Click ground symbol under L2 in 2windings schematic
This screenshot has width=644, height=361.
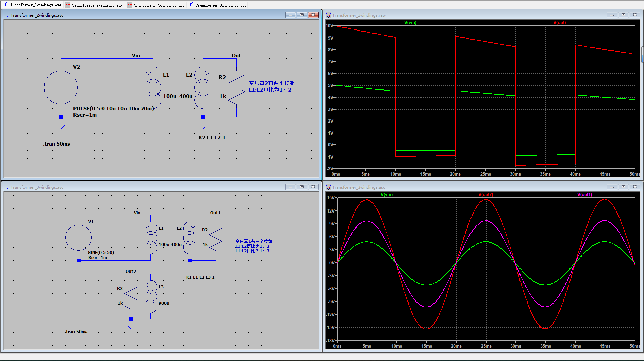click(x=203, y=127)
